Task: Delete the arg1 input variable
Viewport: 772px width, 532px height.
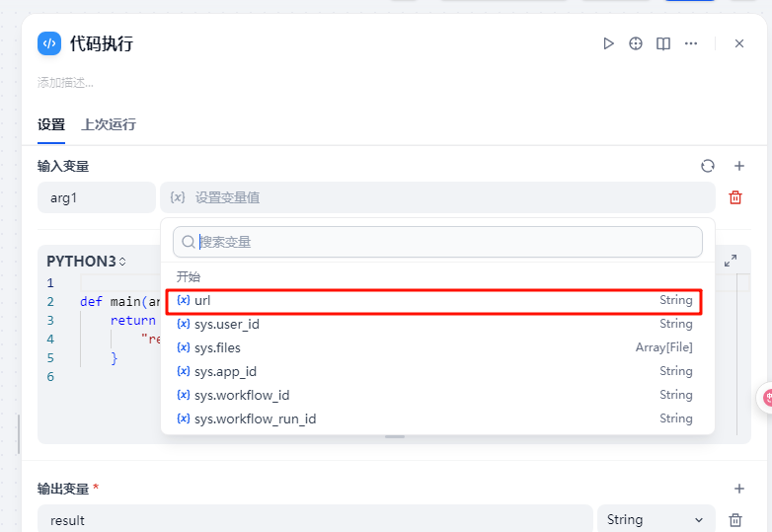Action: tap(735, 197)
